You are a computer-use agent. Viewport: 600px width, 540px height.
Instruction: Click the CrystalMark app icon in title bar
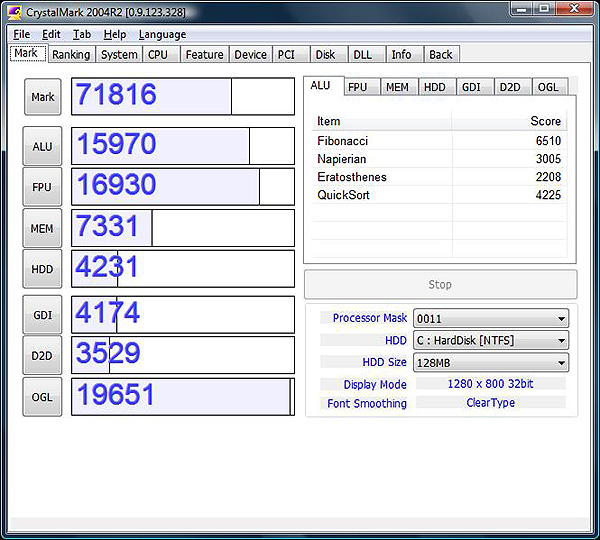[x=14, y=12]
